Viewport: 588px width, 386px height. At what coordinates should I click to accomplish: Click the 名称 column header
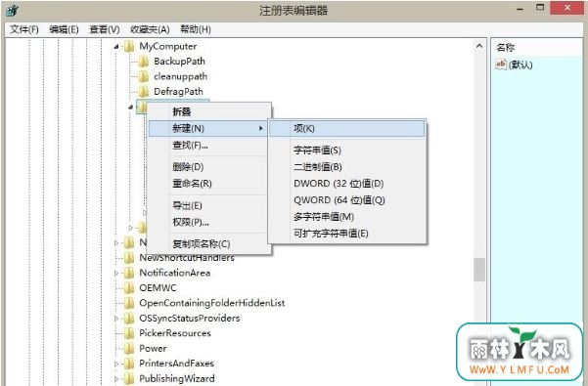click(x=536, y=48)
